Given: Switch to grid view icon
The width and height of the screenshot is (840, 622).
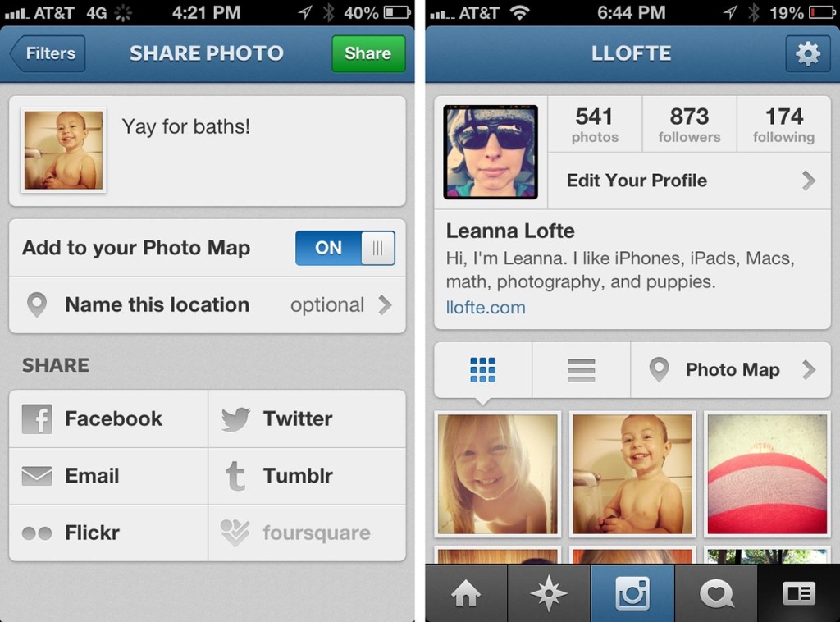Looking at the screenshot, I should (482, 369).
